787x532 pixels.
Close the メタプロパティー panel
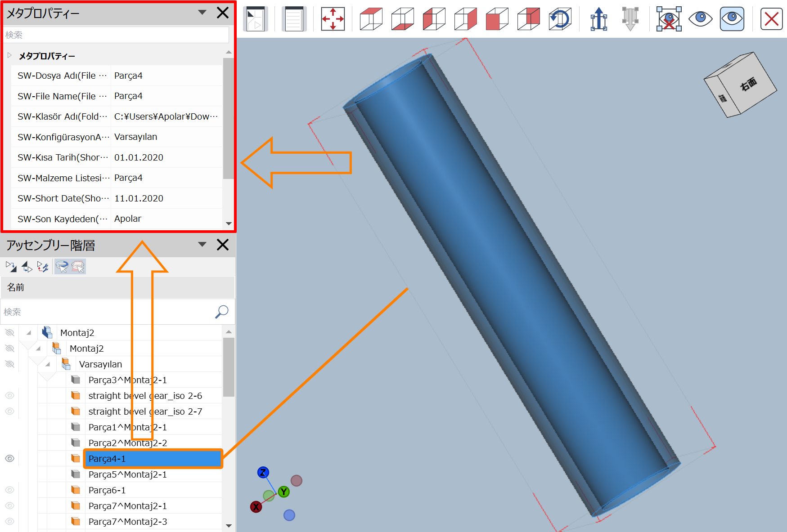pyautogui.click(x=223, y=13)
